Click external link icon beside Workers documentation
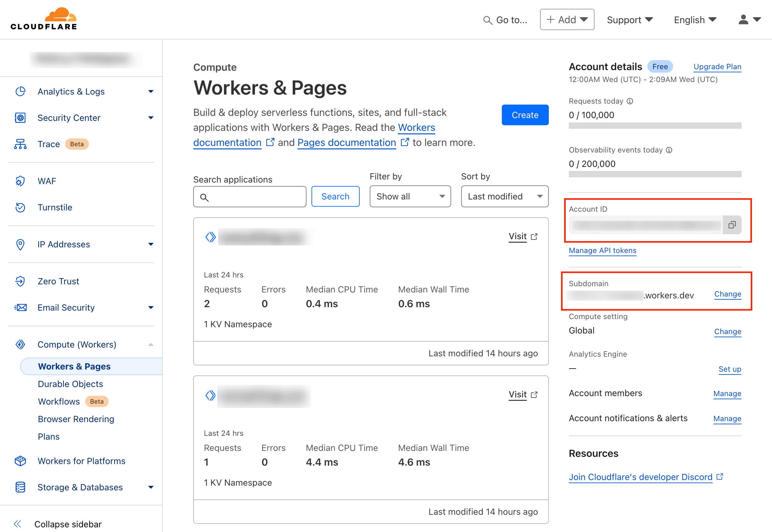772x532 pixels. pos(270,142)
